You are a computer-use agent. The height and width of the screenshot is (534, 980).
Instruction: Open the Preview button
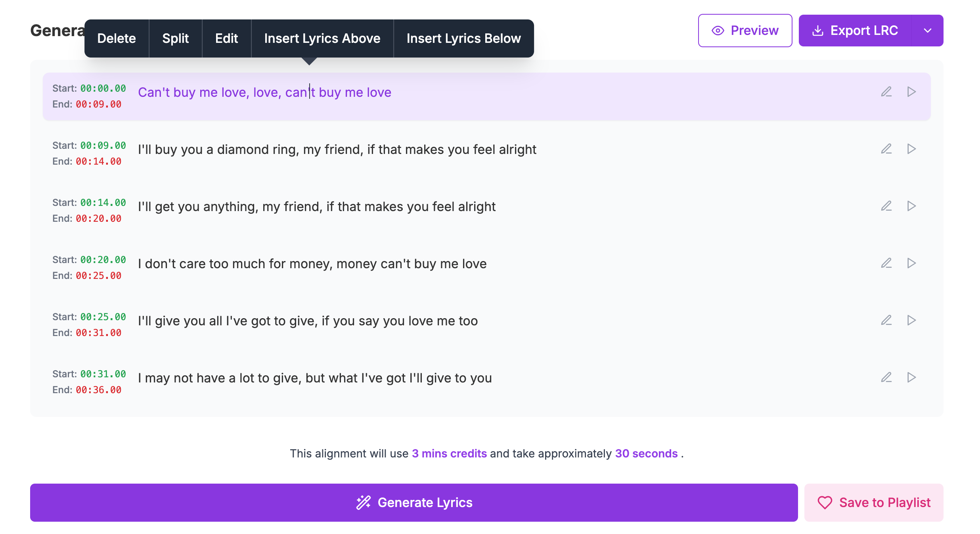[x=745, y=31]
